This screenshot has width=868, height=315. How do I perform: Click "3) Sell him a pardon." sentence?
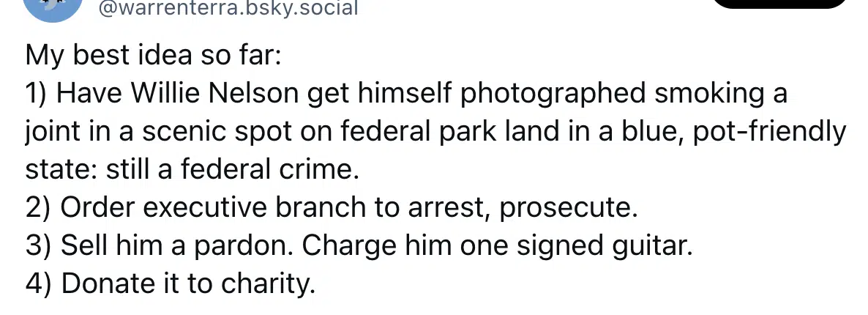click(x=160, y=246)
